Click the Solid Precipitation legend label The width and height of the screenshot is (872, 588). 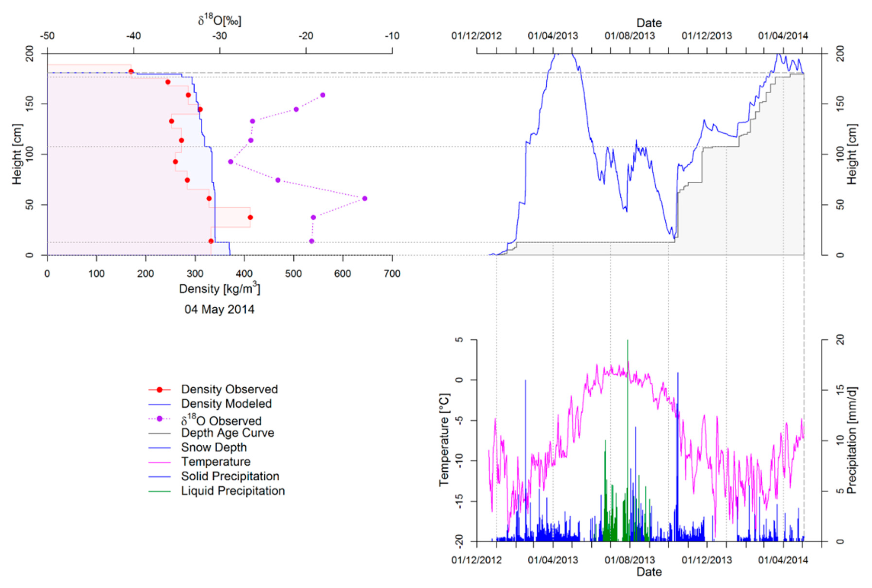click(230, 476)
